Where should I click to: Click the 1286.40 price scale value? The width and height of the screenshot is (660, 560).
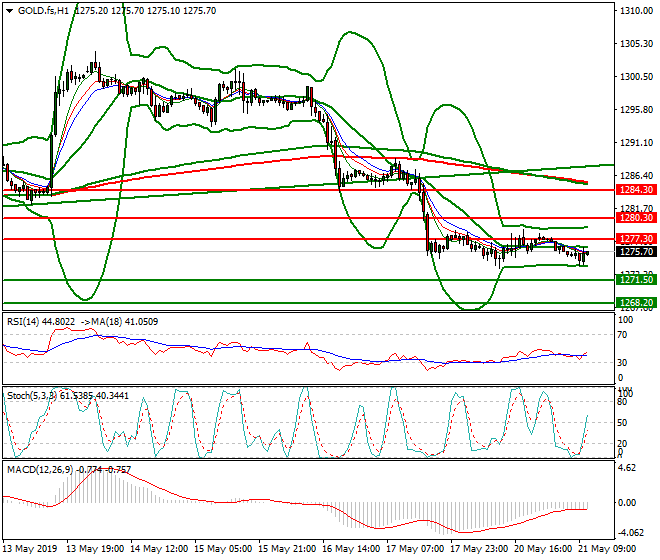point(636,176)
